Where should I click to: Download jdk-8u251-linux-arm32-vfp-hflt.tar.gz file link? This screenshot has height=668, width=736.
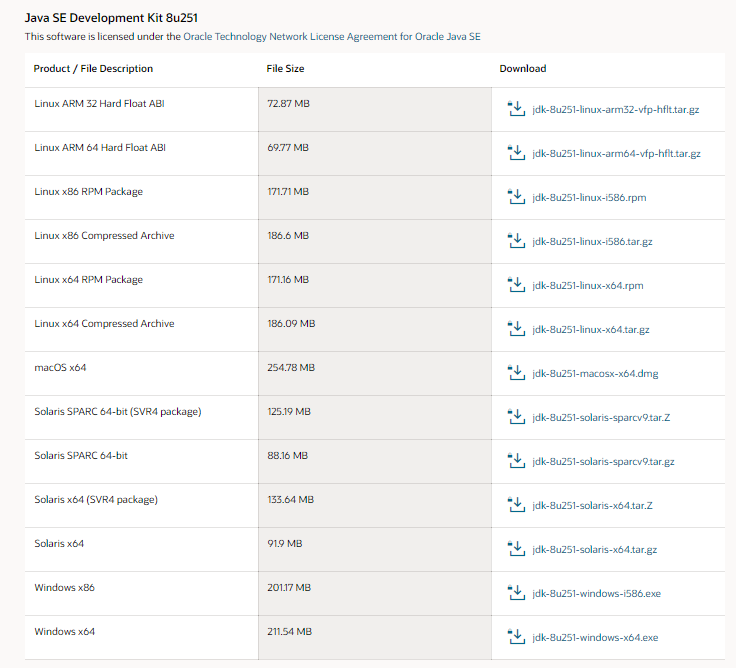(x=615, y=110)
